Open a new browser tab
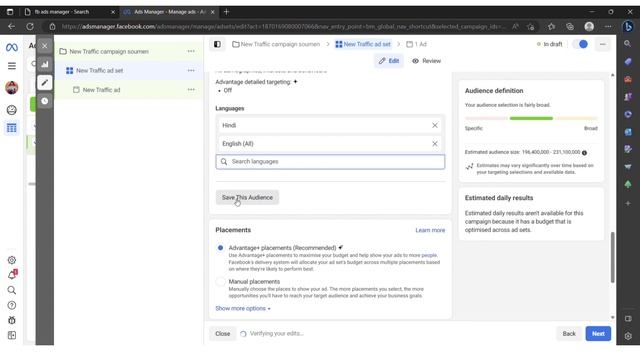Viewport: 640px width, 360px height. pos(227,12)
